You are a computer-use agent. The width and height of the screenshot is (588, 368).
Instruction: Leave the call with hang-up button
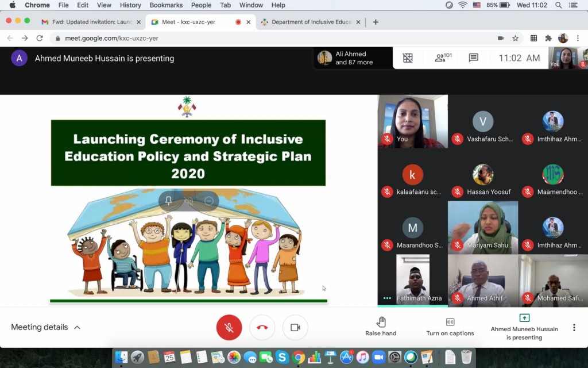(262, 327)
